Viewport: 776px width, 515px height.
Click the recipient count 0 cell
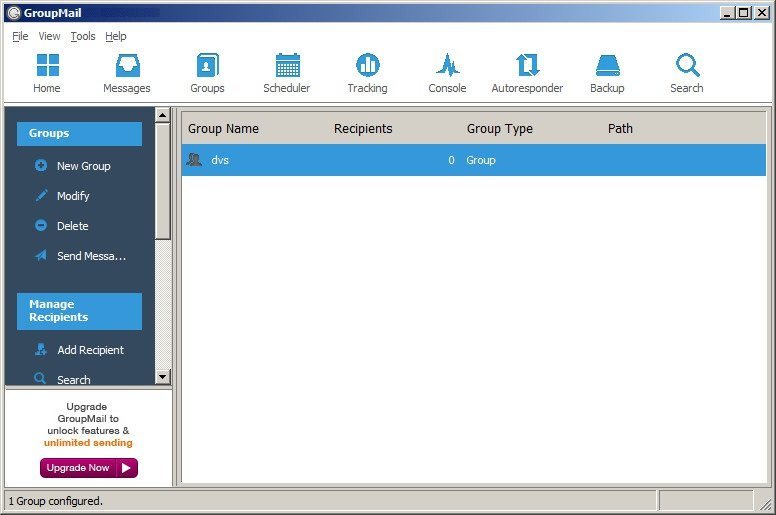451,160
